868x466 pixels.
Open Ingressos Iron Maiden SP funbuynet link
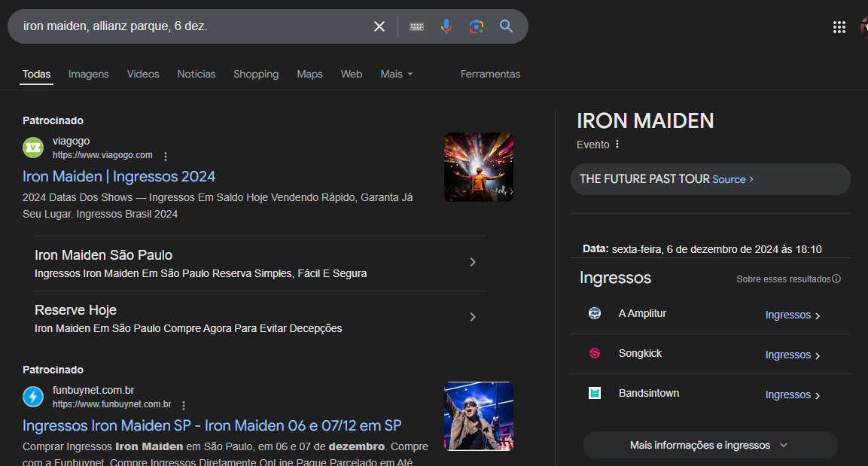tap(212, 425)
